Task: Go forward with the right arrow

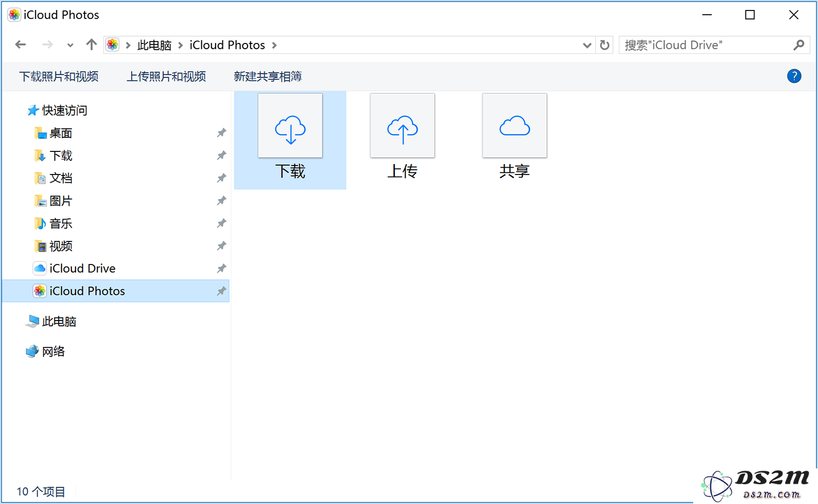Action: tap(47, 45)
